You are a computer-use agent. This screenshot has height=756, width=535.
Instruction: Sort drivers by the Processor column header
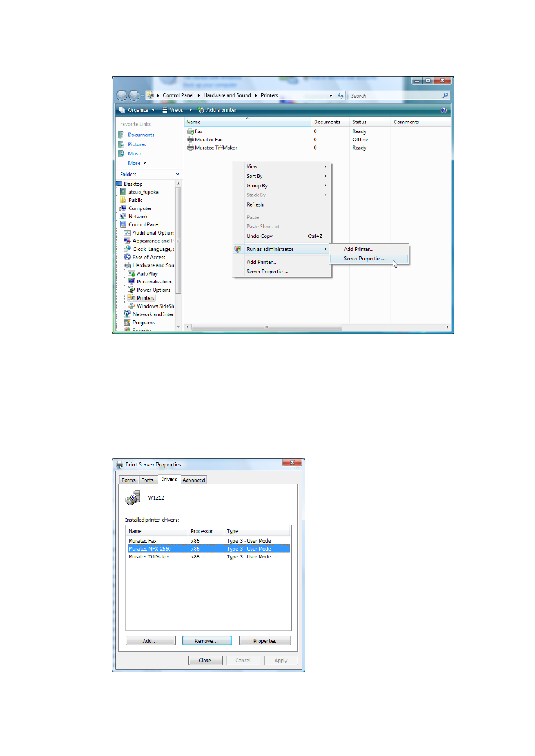[x=206, y=531]
